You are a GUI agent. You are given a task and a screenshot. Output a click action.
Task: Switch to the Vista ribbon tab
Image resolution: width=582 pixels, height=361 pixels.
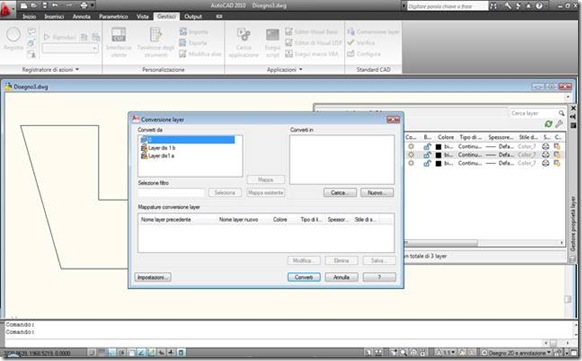pyautogui.click(x=143, y=16)
